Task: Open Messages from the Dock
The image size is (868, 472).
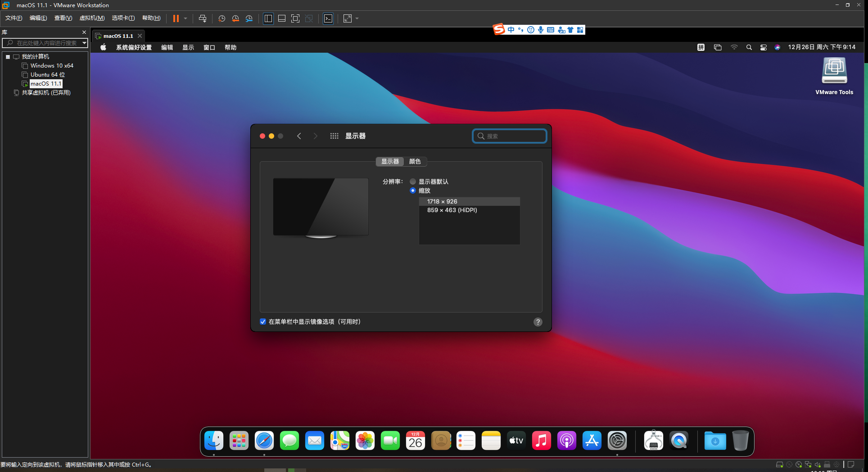Action: coord(289,441)
